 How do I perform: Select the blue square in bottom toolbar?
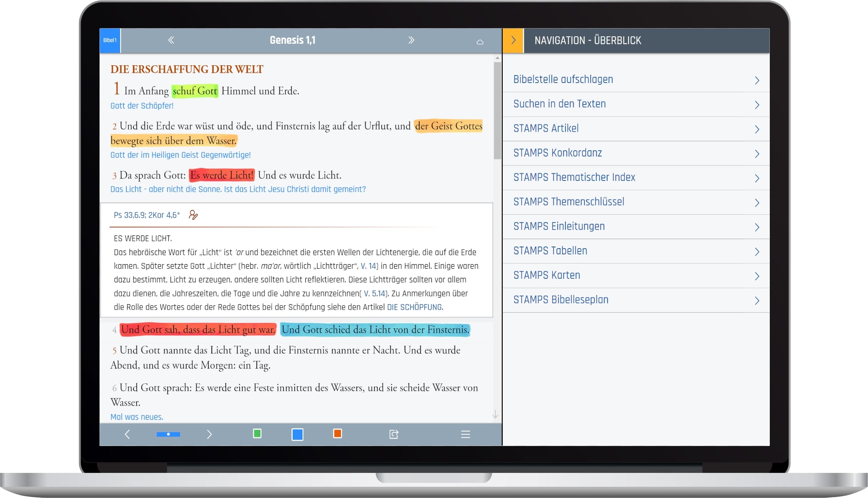(x=297, y=434)
